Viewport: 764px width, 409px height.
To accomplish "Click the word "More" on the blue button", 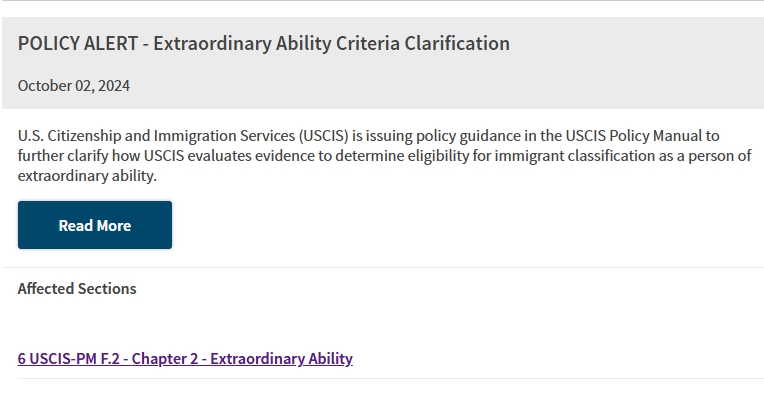I will (x=114, y=226).
